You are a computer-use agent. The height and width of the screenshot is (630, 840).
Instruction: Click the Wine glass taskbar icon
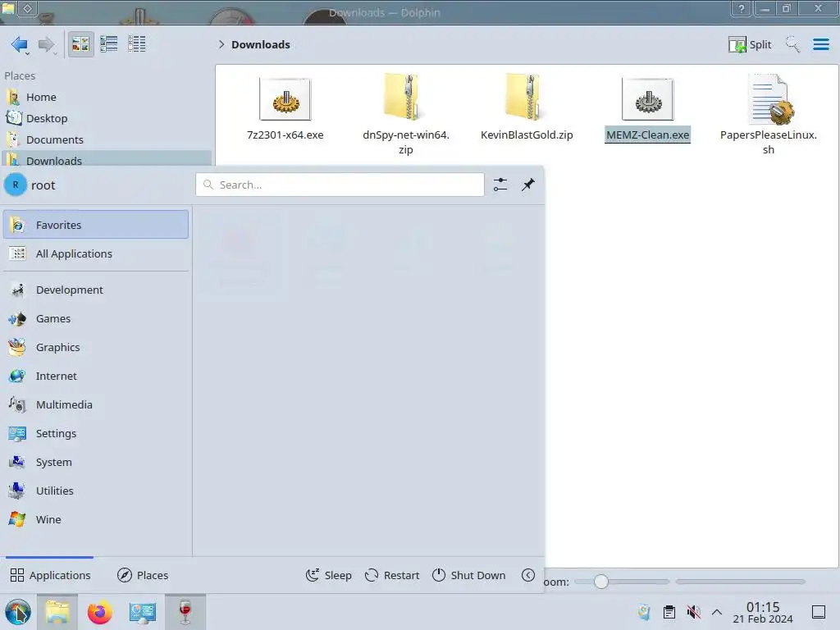[185, 612]
